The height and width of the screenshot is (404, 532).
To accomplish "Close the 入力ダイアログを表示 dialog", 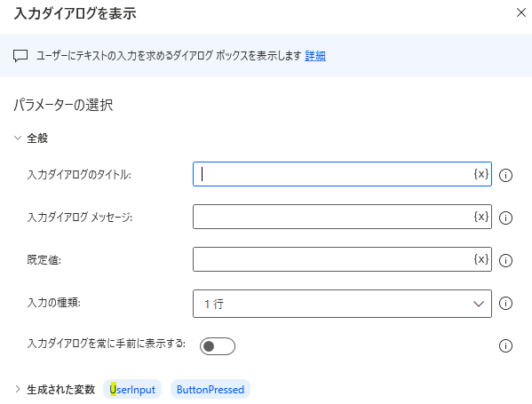I will [521, 13].
